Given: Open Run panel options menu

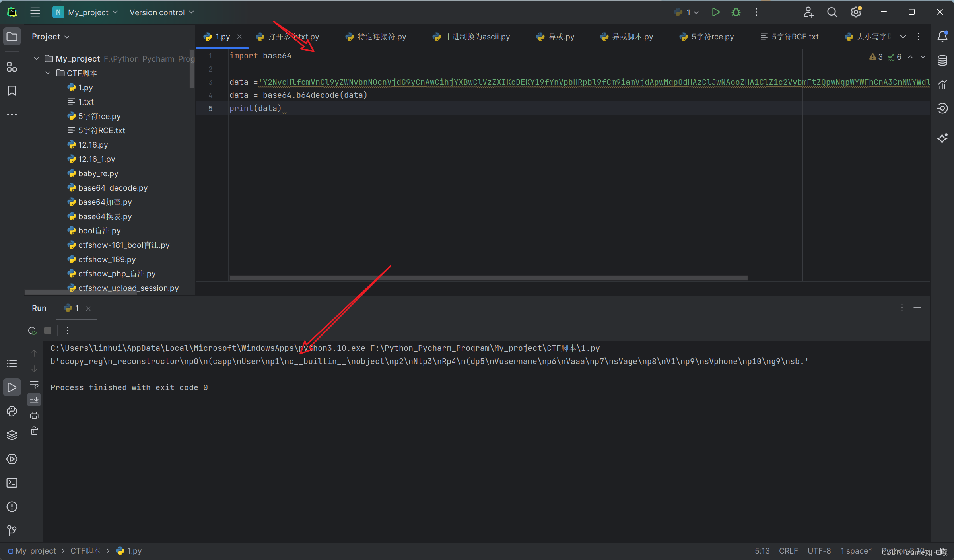Looking at the screenshot, I should (902, 308).
